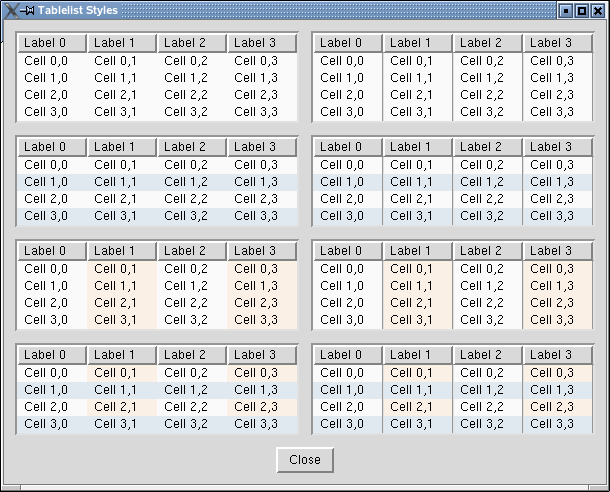610x492 pixels.
Task: Open the X window menu icon in title bar
Action: [x=11, y=10]
